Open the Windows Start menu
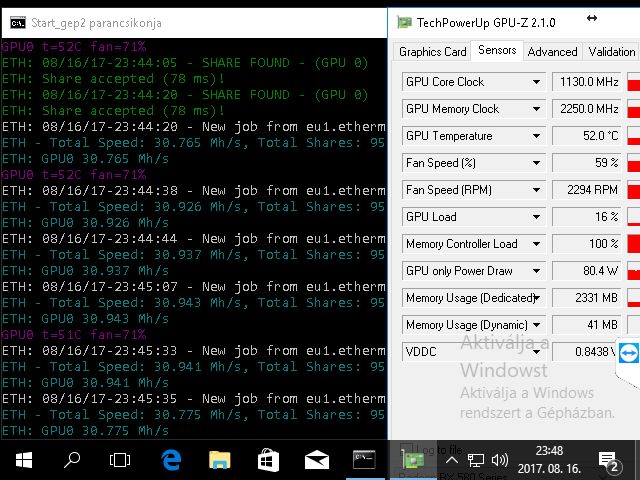The image size is (640, 480). coord(24,460)
